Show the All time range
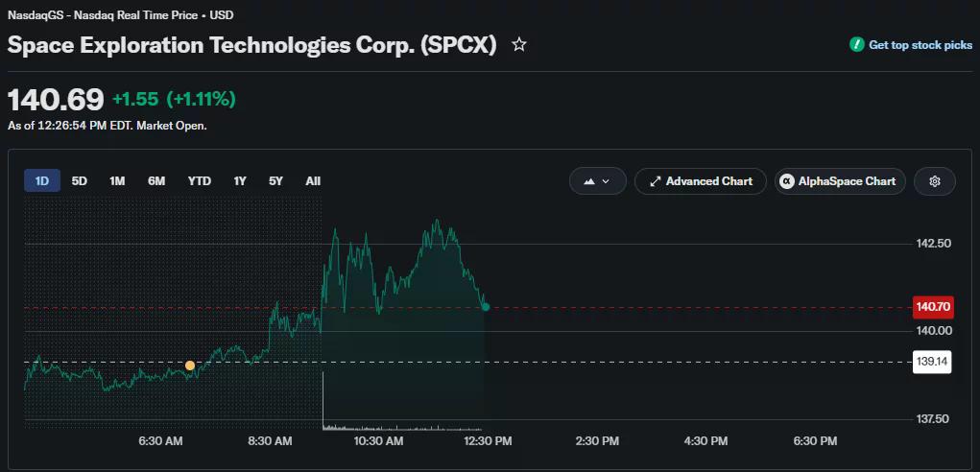This screenshot has height=472, width=980. pyautogui.click(x=313, y=181)
